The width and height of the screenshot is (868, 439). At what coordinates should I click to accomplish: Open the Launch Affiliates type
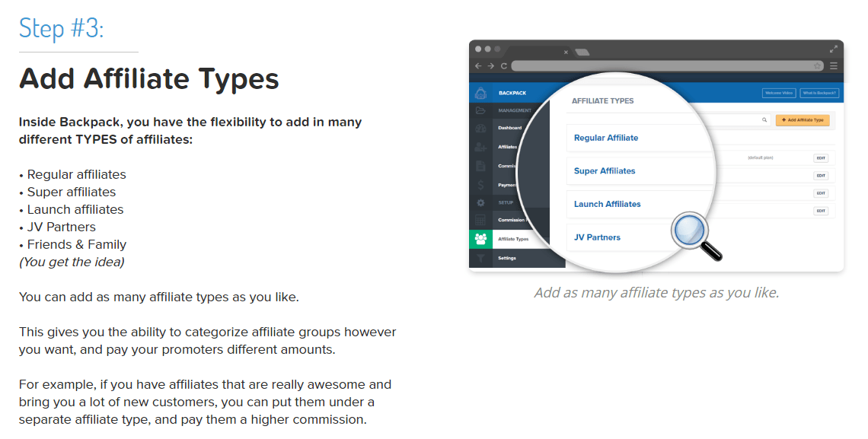click(608, 204)
